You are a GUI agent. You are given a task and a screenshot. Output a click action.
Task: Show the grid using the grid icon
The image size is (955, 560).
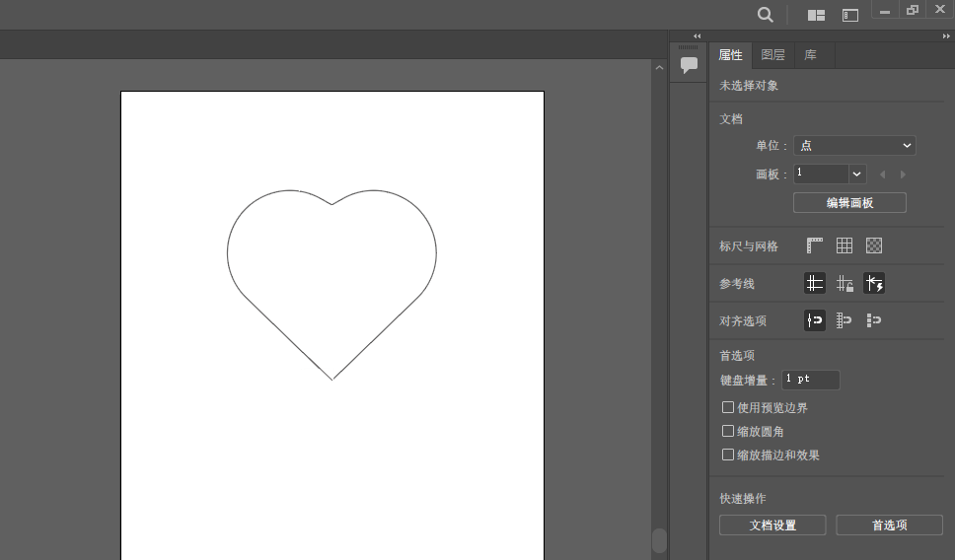[845, 245]
